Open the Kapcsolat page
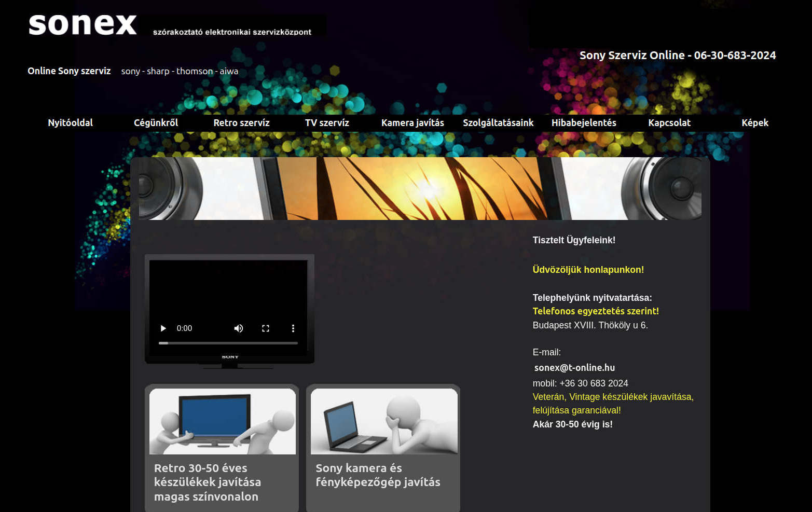The image size is (812, 512). pos(669,123)
